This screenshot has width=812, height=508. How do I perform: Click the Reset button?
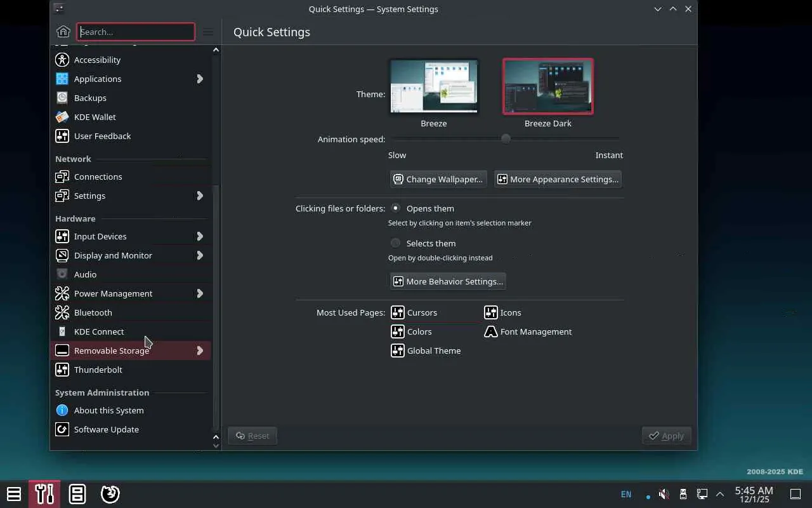click(x=252, y=436)
